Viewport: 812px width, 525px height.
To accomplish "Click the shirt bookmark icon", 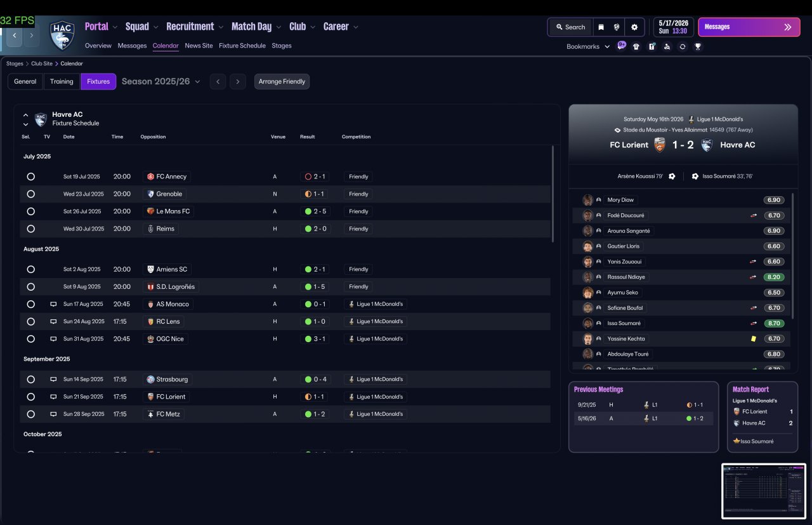I will click(636, 46).
